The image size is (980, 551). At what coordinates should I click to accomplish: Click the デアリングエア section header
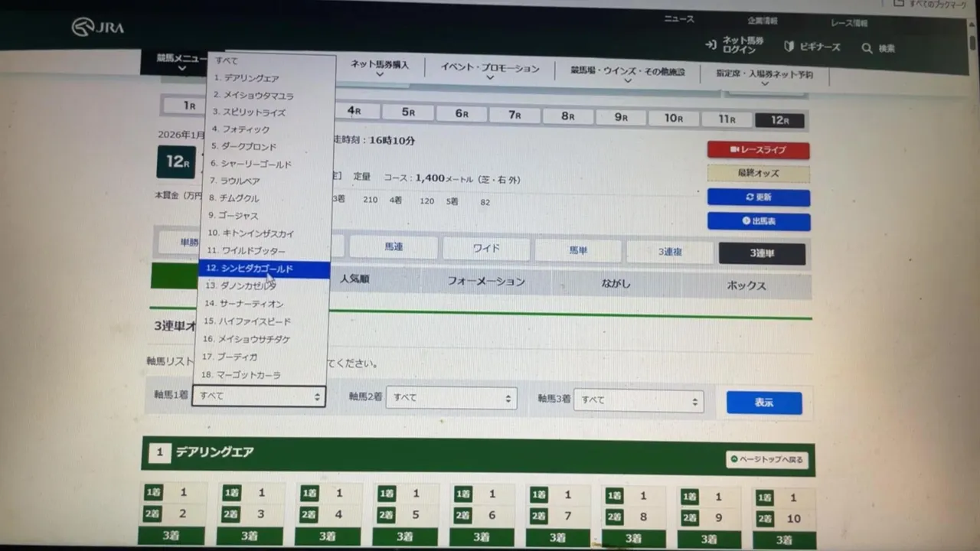(x=478, y=455)
